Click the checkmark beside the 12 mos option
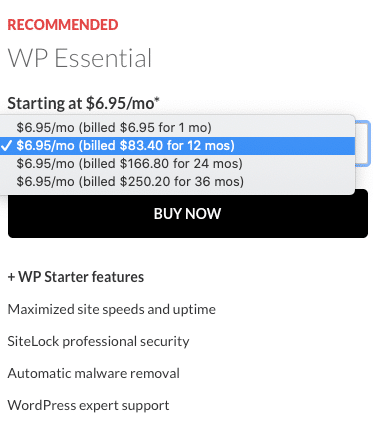This screenshot has height=435, width=373. [6, 145]
